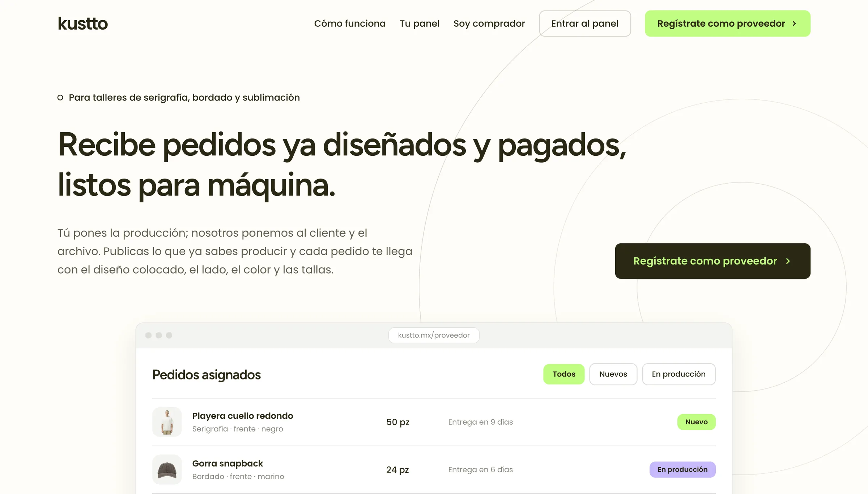Click green Regístrate como proveedor header button
This screenshot has height=494, width=868.
point(727,23)
